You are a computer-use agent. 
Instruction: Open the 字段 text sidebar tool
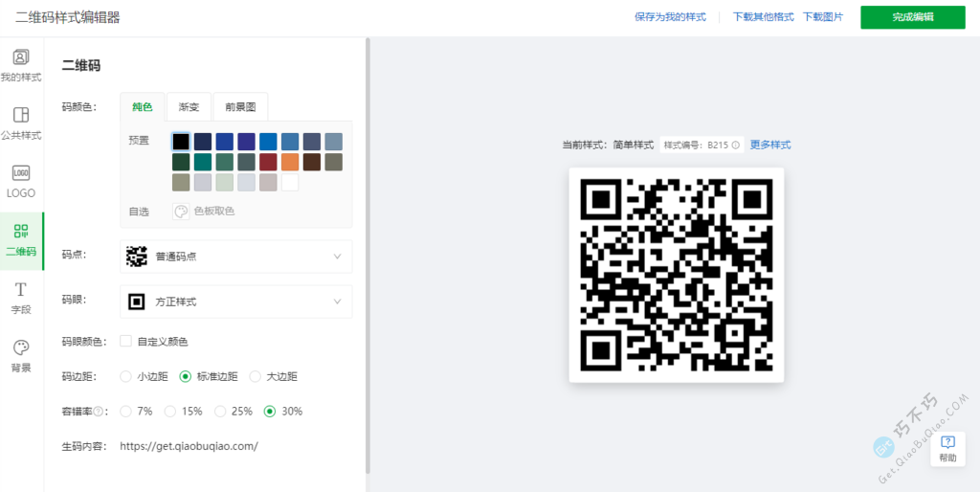pos(21,290)
